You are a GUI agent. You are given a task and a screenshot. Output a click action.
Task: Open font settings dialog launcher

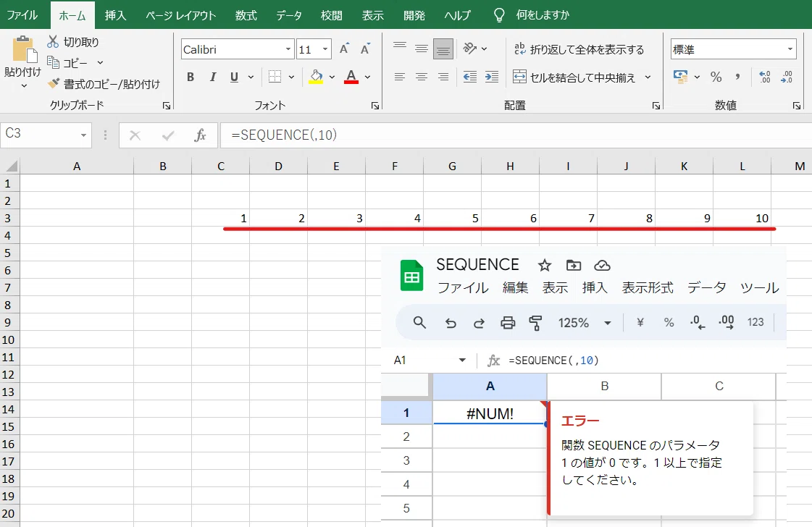[375, 106]
